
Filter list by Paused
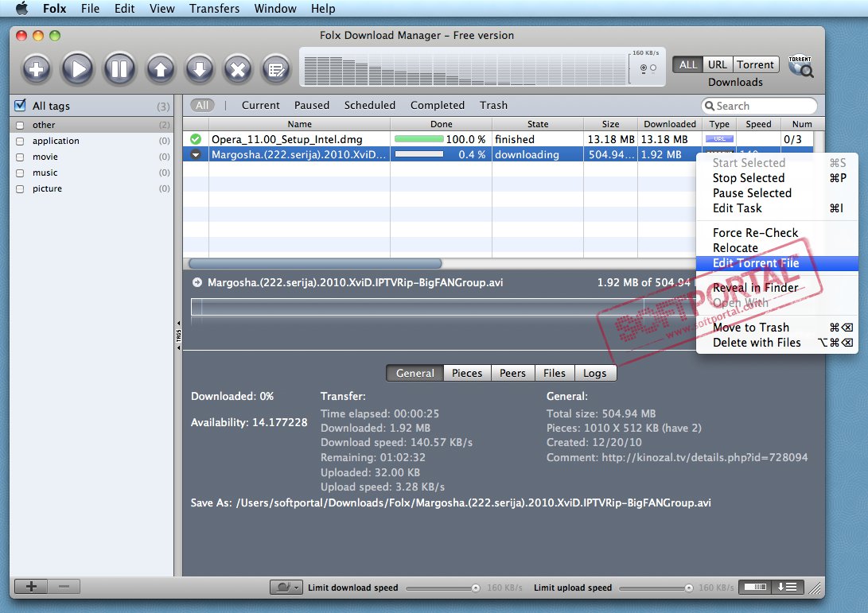coord(312,105)
